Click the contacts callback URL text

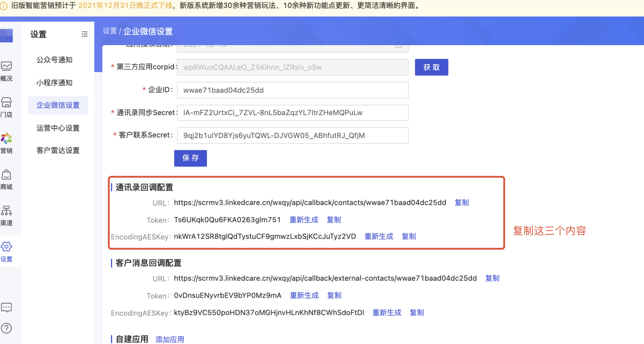coord(310,203)
